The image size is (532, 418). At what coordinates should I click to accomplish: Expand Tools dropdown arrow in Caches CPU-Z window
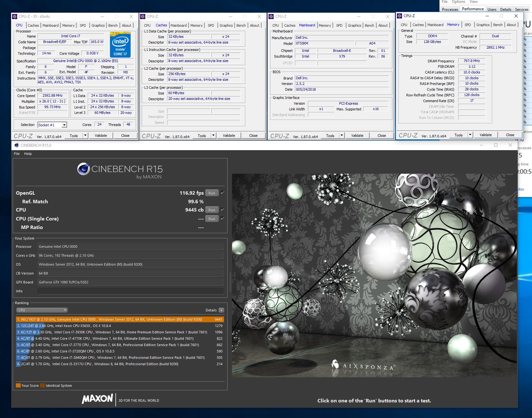[x=213, y=136]
